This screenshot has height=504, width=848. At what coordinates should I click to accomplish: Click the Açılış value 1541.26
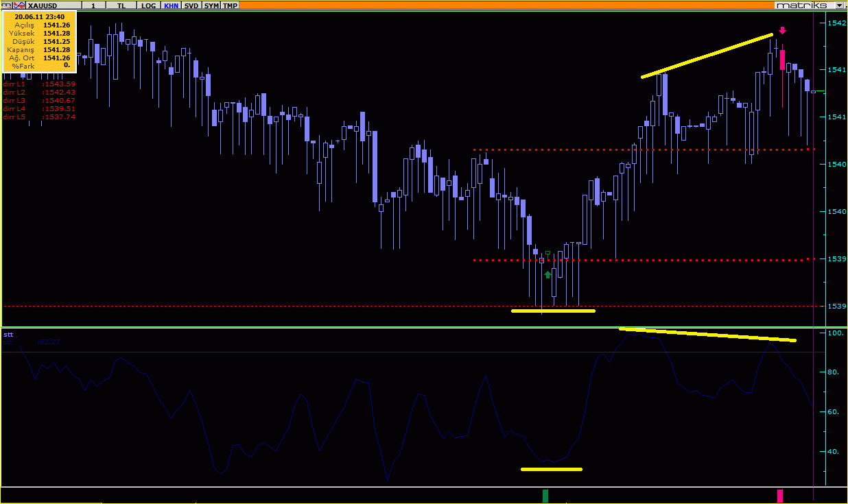pos(56,25)
